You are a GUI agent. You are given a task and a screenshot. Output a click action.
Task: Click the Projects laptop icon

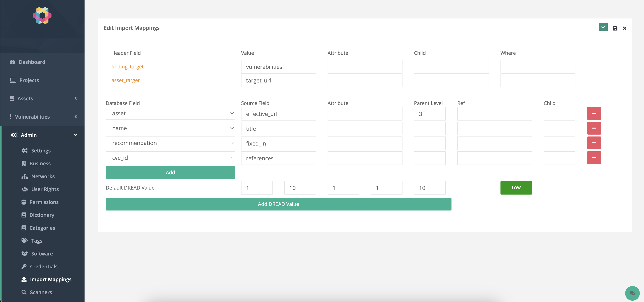click(13, 80)
